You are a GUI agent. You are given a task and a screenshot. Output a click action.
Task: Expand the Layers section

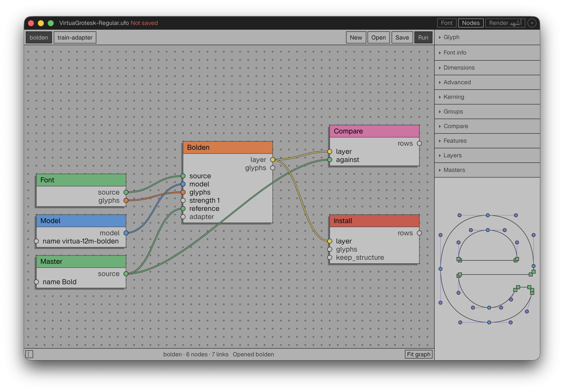coord(487,155)
